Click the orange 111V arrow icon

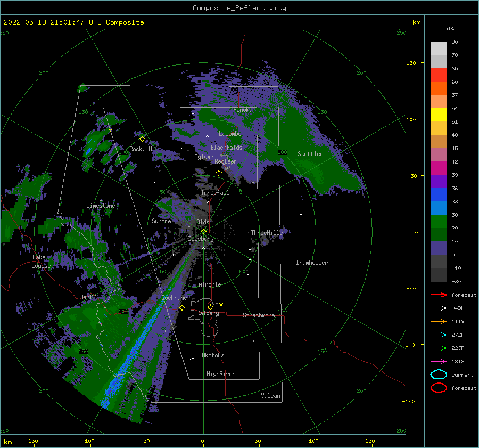coord(439,321)
